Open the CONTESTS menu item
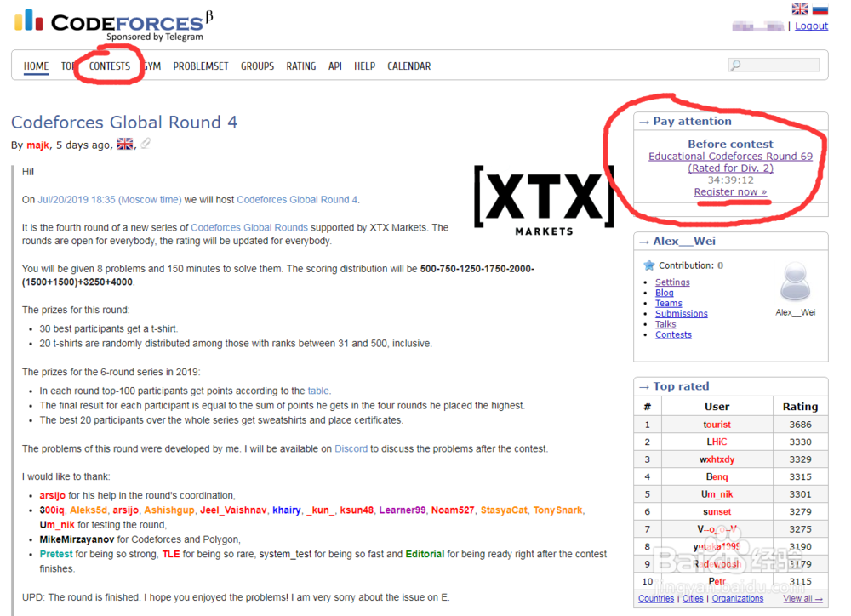 [110, 66]
